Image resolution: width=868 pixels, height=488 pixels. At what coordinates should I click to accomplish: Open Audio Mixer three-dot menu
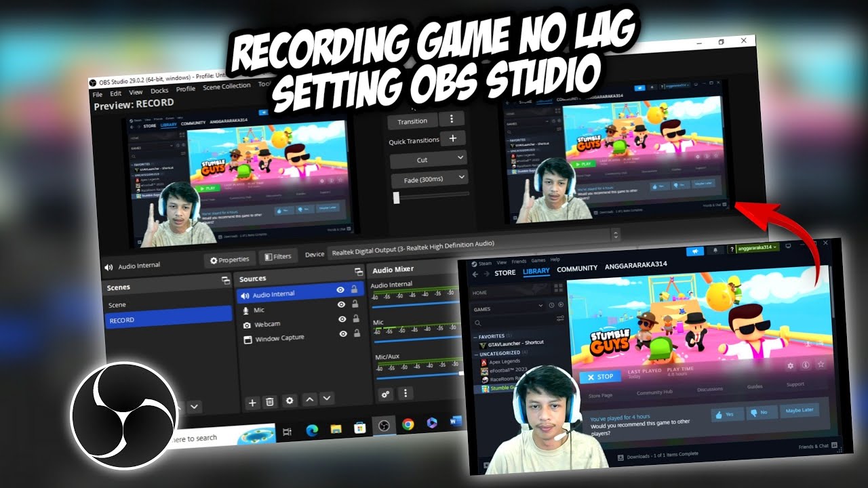click(406, 392)
